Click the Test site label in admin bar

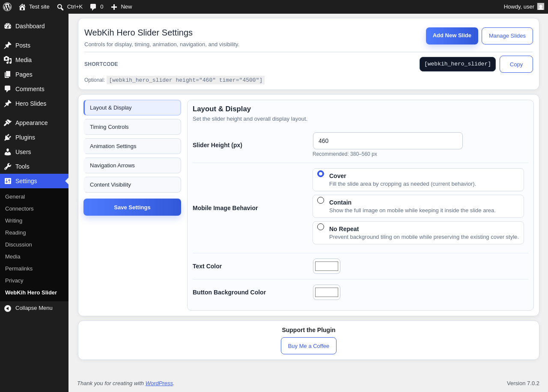pos(39,7)
